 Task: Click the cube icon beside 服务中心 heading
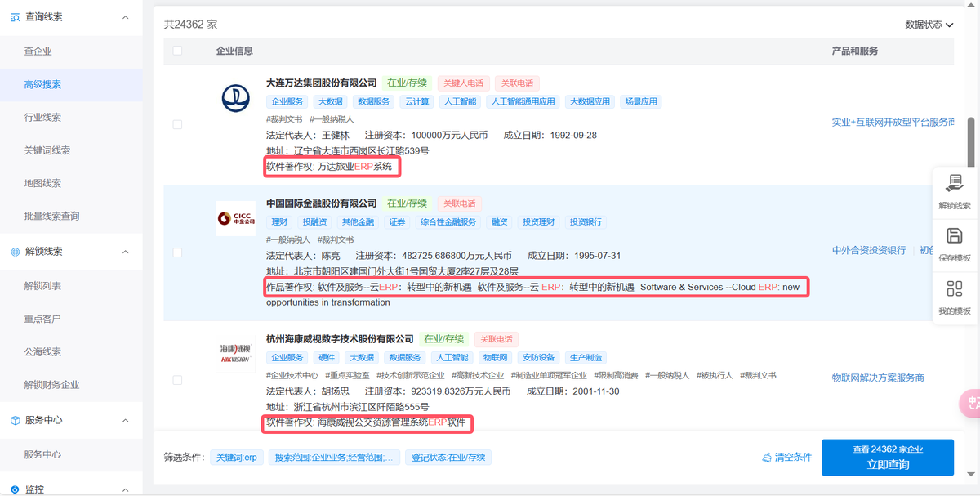tap(15, 420)
